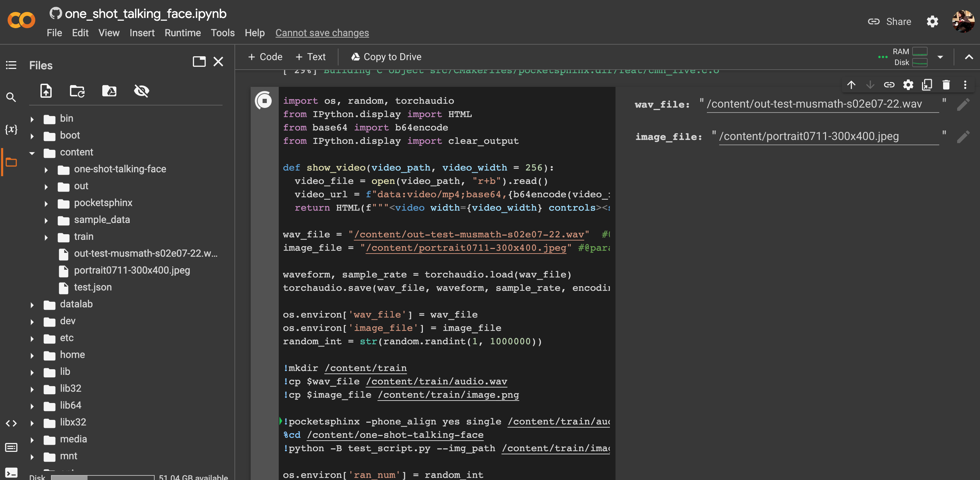Viewport: 980px width, 480px height.
Task: Stop the running cell execution
Action: (264, 101)
